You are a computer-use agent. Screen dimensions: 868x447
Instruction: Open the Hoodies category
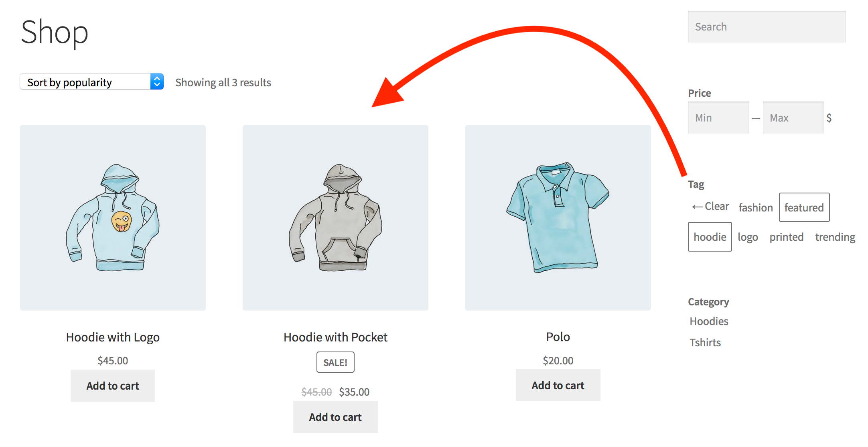tap(709, 321)
